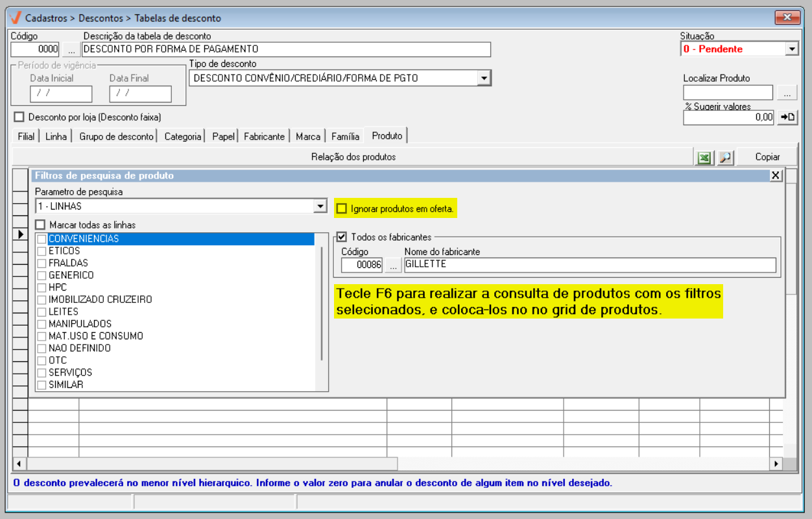Expand the Situação dropdown

[x=791, y=49]
